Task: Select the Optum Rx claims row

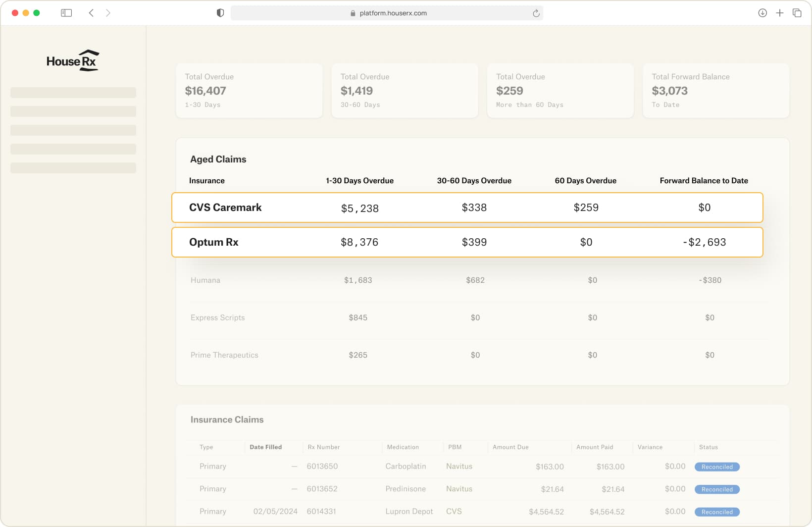Action: [x=467, y=242]
